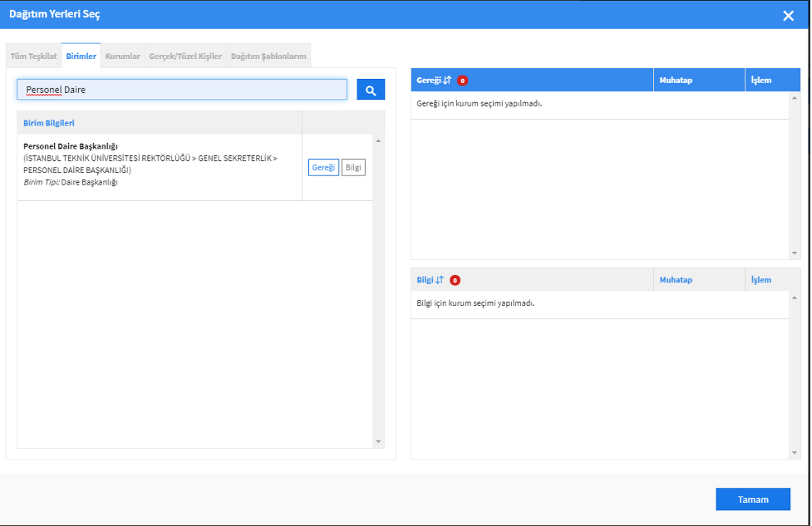Click the Bilgi panel scrollbar down arrow
The width and height of the screenshot is (812, 526).
795,453
